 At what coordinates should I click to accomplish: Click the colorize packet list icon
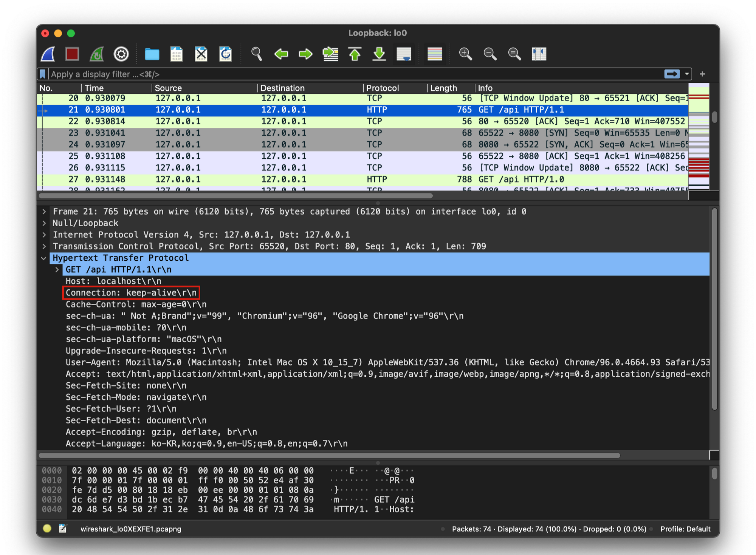434,54
